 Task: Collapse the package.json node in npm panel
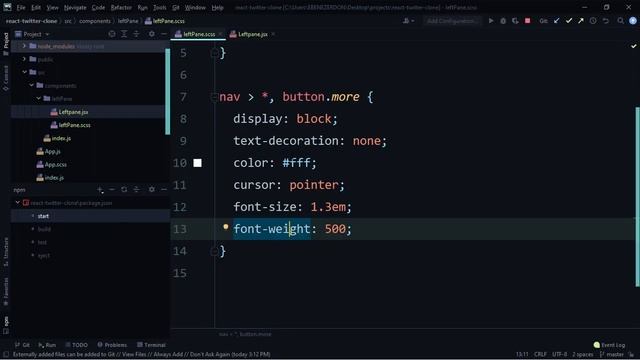[x=18, y=202]
